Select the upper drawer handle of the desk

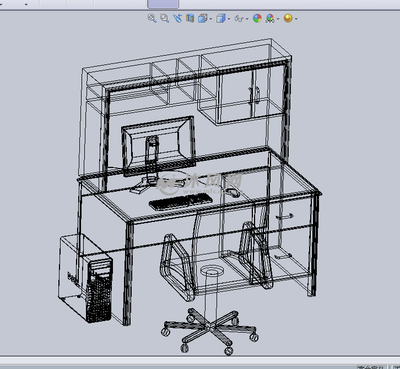coord(284,217)
